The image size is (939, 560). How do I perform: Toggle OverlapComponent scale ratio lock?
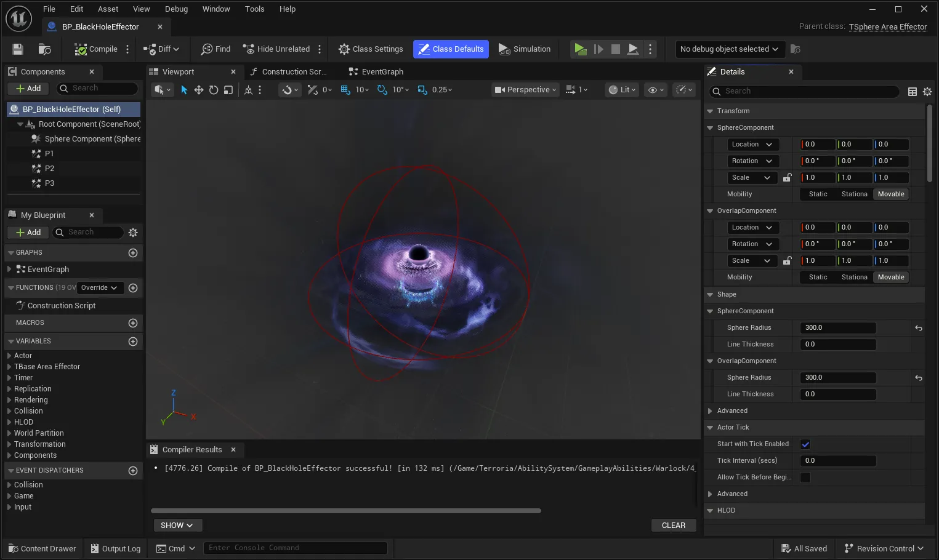(787, 261)
